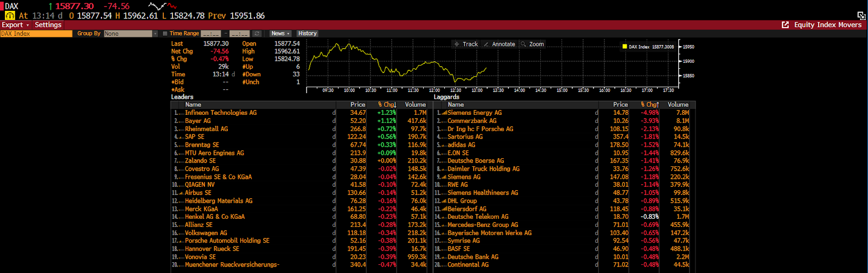Click the red square marker beside DAX ticker
This screenshot has width=868, height=273.
coord(2,6)
